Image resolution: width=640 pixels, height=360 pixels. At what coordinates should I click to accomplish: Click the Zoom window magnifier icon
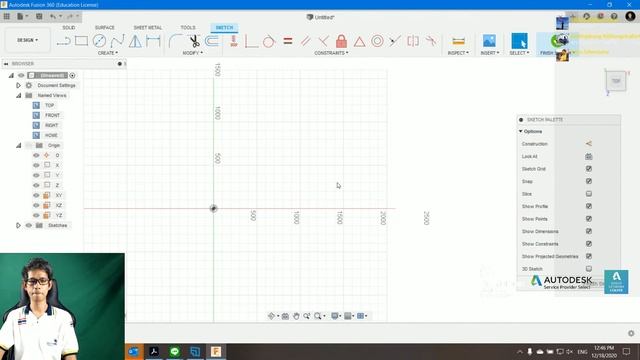[x=317, y=316]
